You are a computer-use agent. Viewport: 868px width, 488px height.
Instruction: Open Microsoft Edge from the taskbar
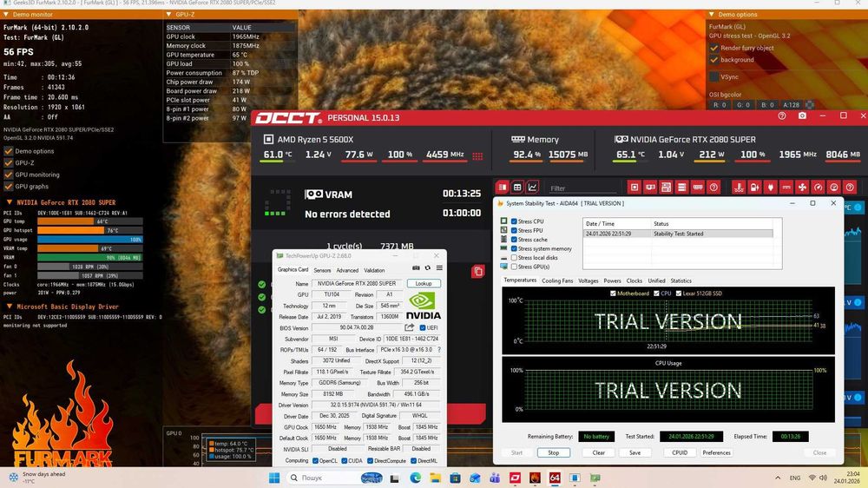415,478
